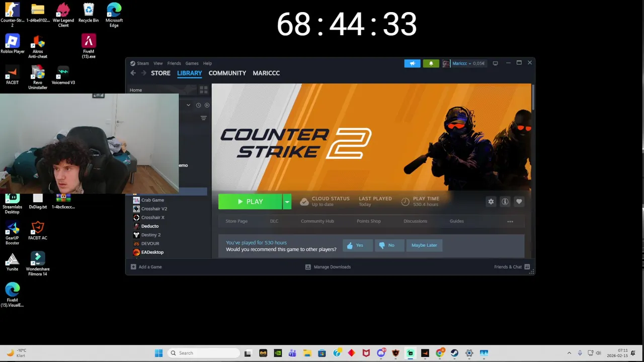Click the green PLAY button
This screenshot has height=362, width=644.
click(x=250, y=202)
